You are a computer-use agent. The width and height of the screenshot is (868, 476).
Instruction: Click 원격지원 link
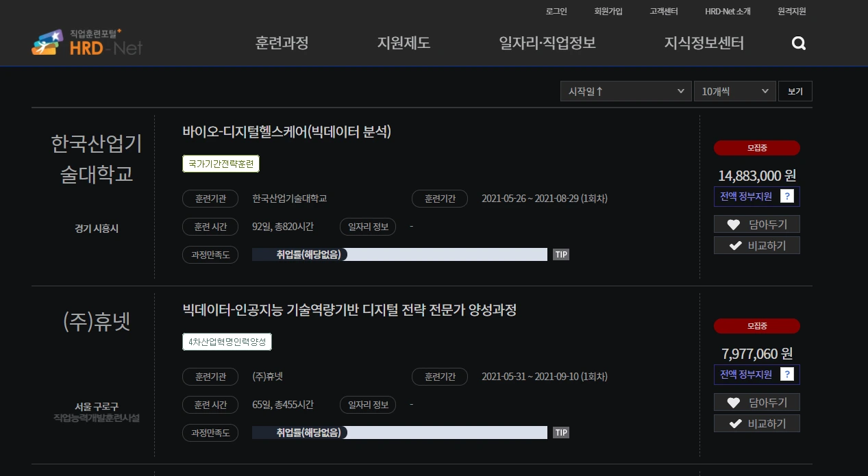pyautogui.click(x=792, y=12)
